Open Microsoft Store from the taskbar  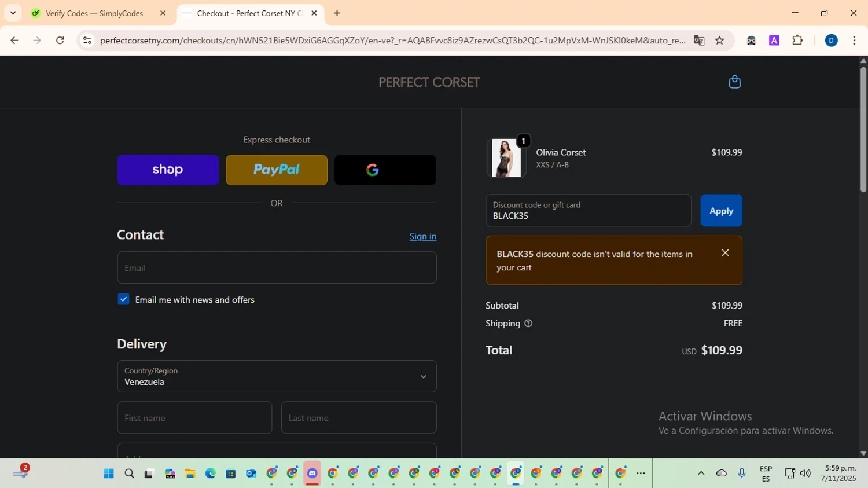tap(230, 474)
